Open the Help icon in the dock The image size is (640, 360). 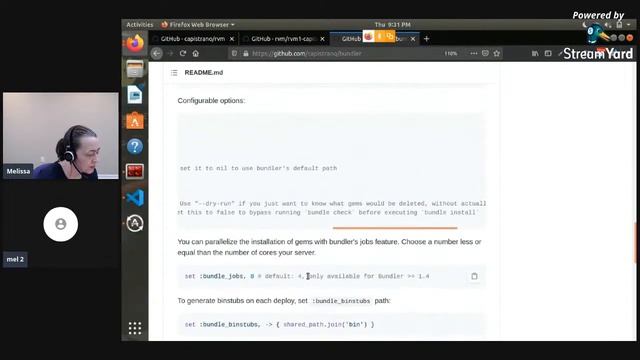135,146
